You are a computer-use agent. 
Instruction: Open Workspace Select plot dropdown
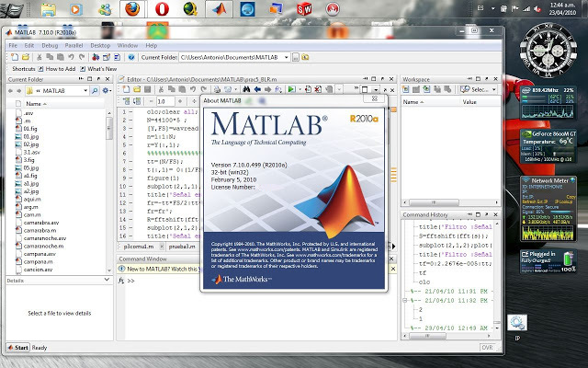point(478,89)
